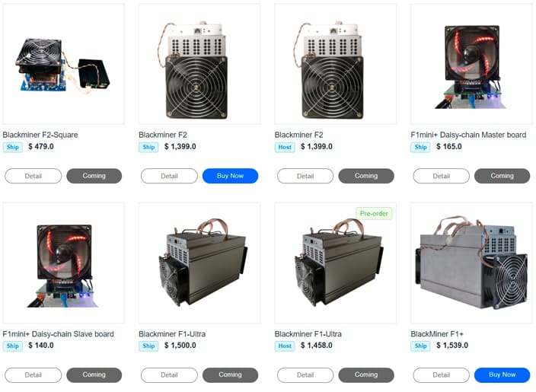Image resolution: width=536 pixels, height=392 pixels.
Task: Click the Pre-order badge on F1-Ultra
Action: (x=374, y=214)
